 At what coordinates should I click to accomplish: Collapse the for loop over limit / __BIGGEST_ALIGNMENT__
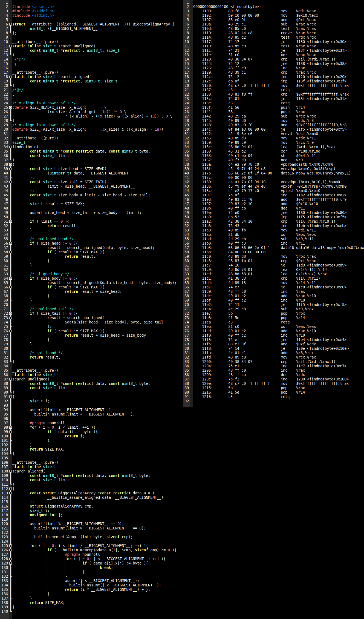(10, 546)
